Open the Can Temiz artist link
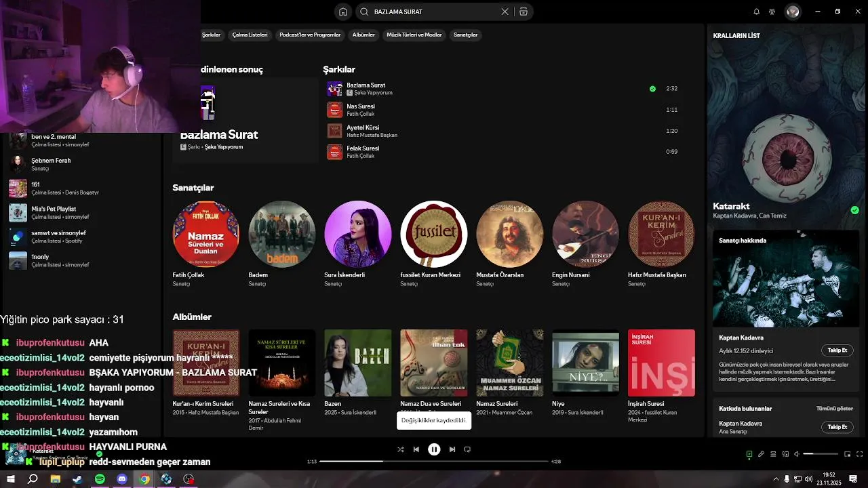Screen dimensions: 868x488 [773, 216]
